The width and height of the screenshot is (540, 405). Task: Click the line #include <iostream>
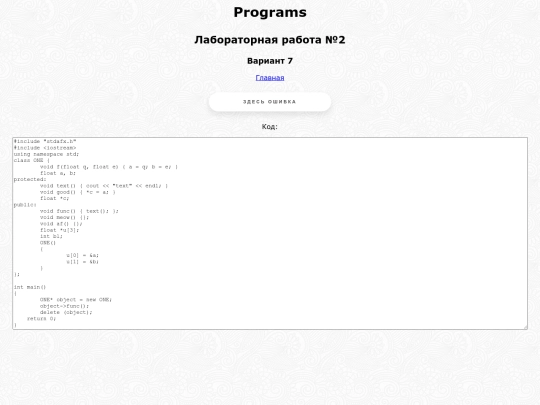coord(45,148)
